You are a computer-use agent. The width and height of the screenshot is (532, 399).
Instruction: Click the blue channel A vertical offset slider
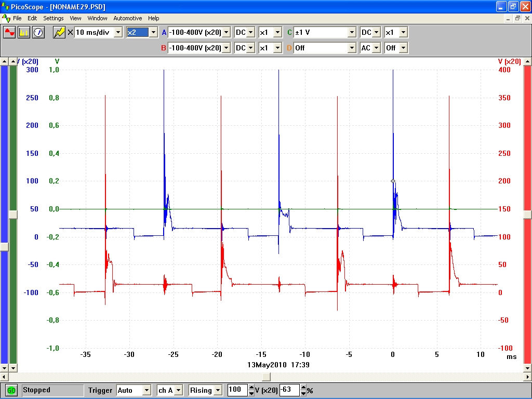tap(4, 247)
